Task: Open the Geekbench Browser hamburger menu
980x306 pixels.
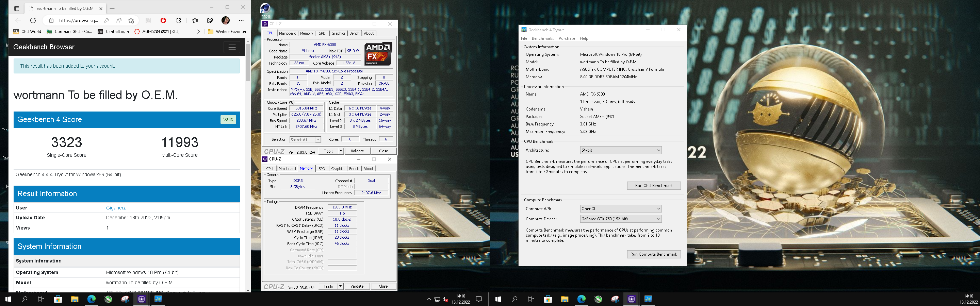Action: pos(232,47)
